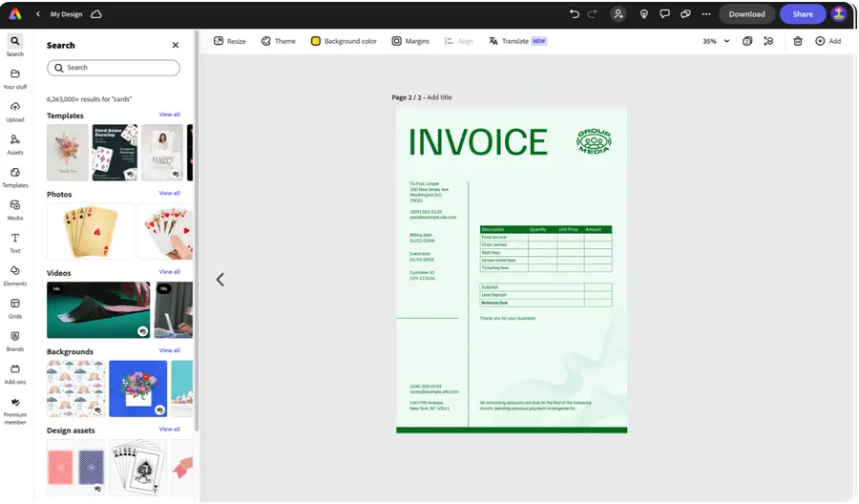Image resolution: width=859 pixels, height=504 pixels.
Task: Collapse panel with left chevron arrow
Action: coord(220,280)
